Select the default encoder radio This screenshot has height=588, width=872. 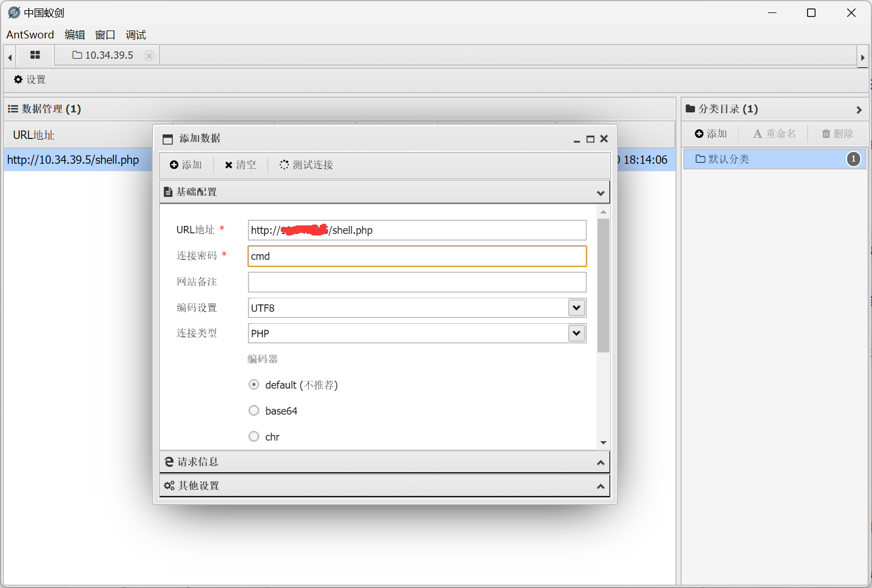(x=254, y=385)
